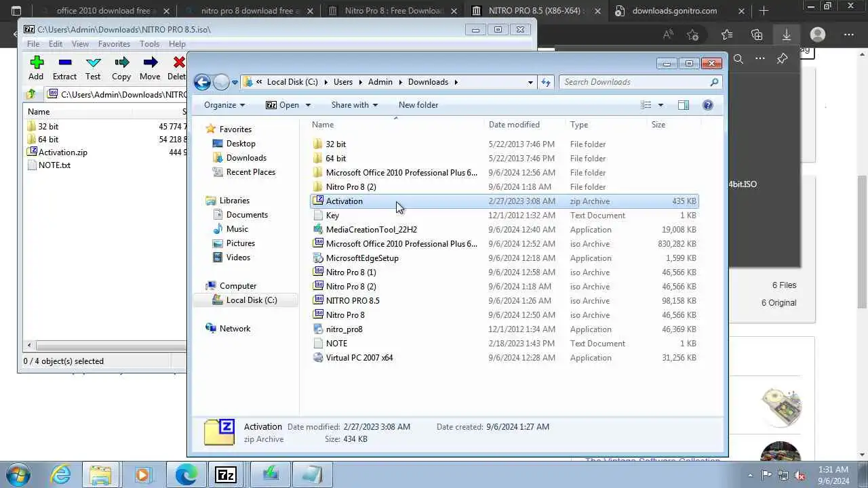Click New folder button
Screen dimensions: 868x488
[418, 105]
